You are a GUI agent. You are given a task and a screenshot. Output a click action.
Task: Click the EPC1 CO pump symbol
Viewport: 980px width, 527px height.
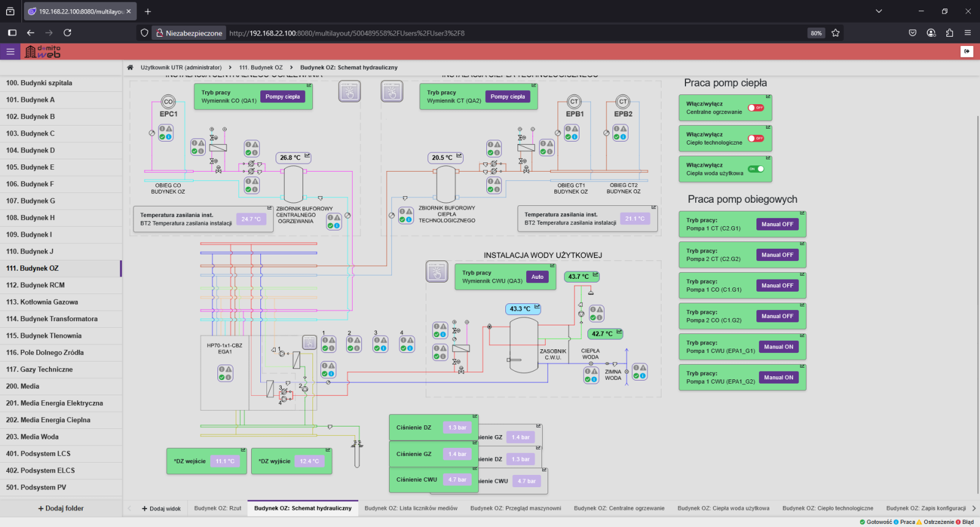click(x=168, y=102)
